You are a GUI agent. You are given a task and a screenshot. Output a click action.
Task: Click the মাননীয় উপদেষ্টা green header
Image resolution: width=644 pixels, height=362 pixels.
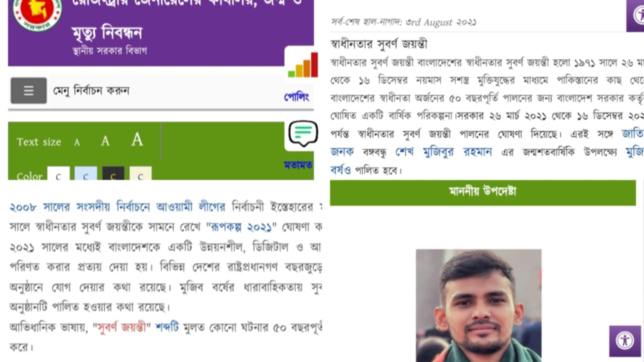[483, 192]
